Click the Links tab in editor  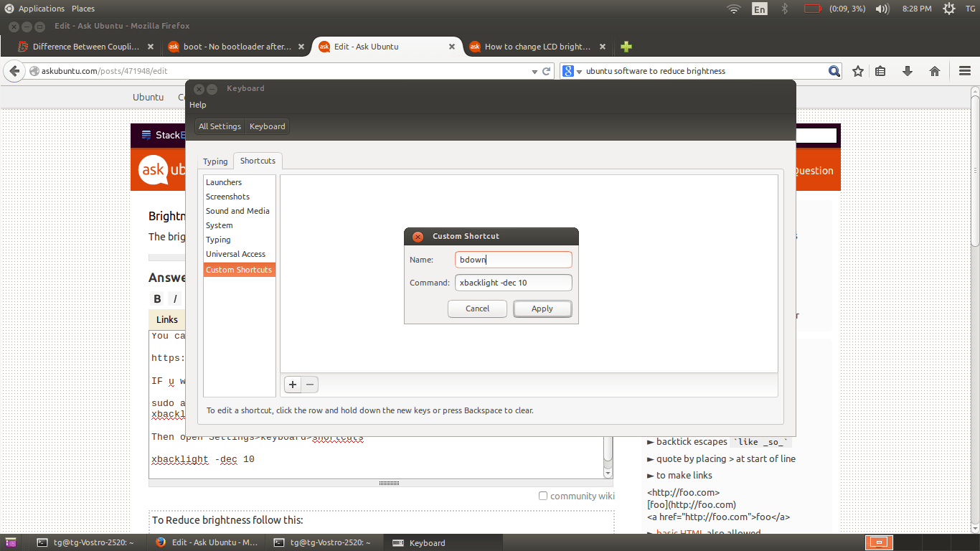click(167, 319)
